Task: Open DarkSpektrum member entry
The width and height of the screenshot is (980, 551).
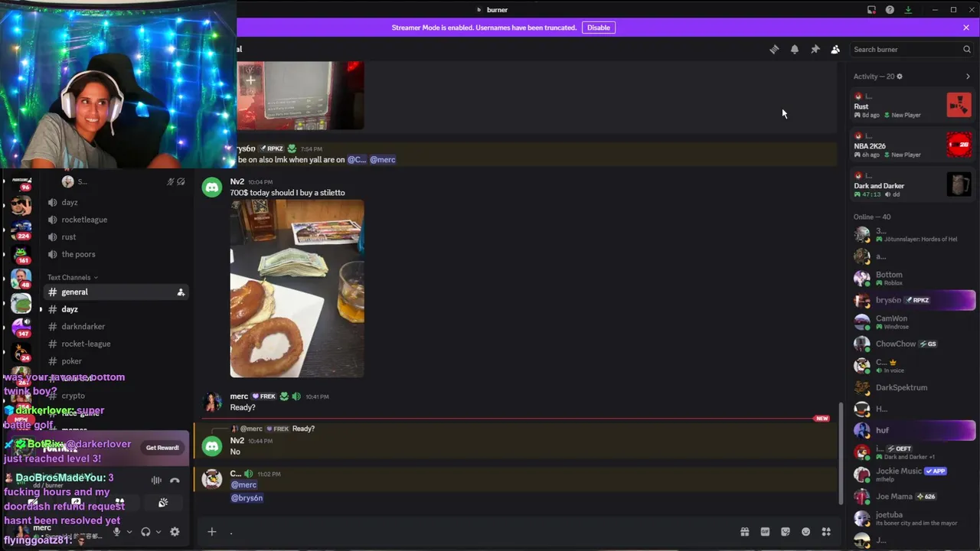Action: (x=913, y=387)
